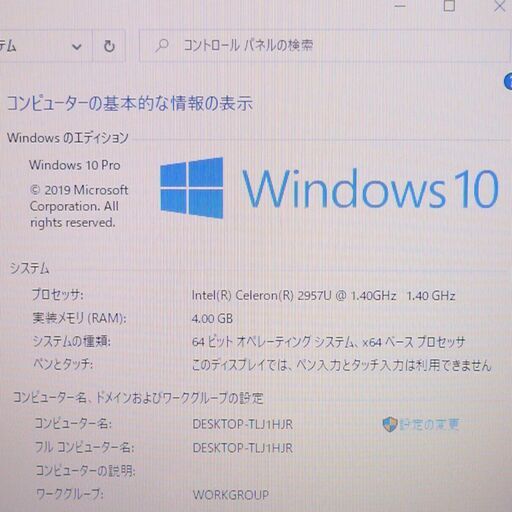Click full computer name value in フル コンピューター名 row
Viewport: 512px width, 512px height.
[x=243, y=448]
